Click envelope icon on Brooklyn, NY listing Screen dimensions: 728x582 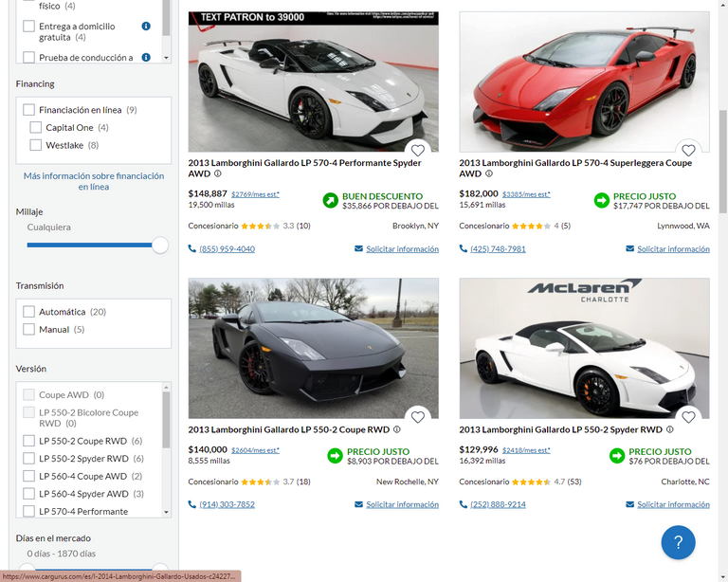pyautogui.click(x=358, y=248)
